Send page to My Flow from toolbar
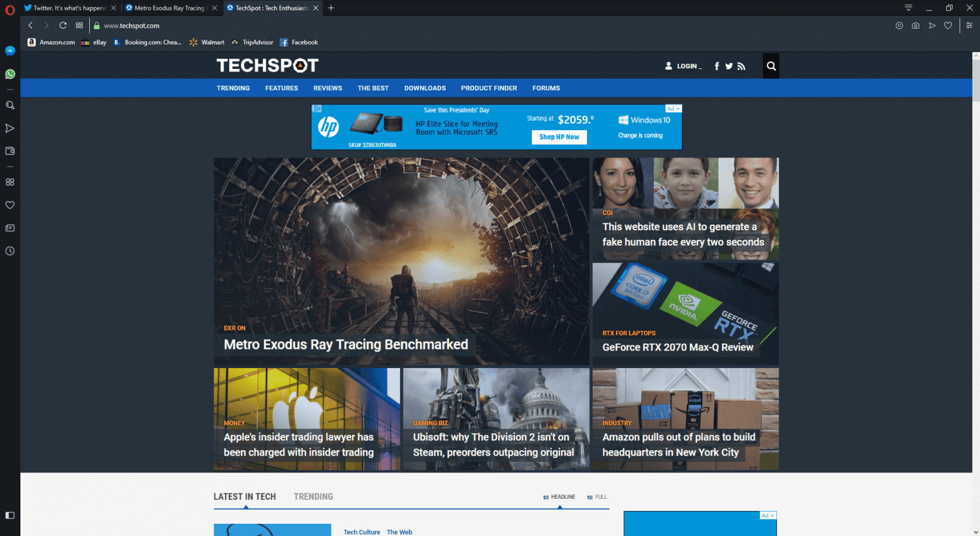The height and width of the screenshot is (536, 980). click(x=932, y=26)
